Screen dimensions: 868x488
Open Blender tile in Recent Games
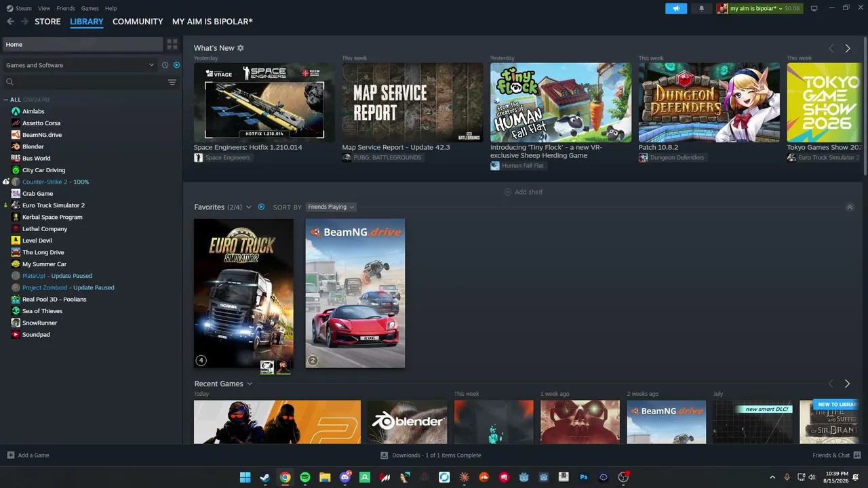407,422
